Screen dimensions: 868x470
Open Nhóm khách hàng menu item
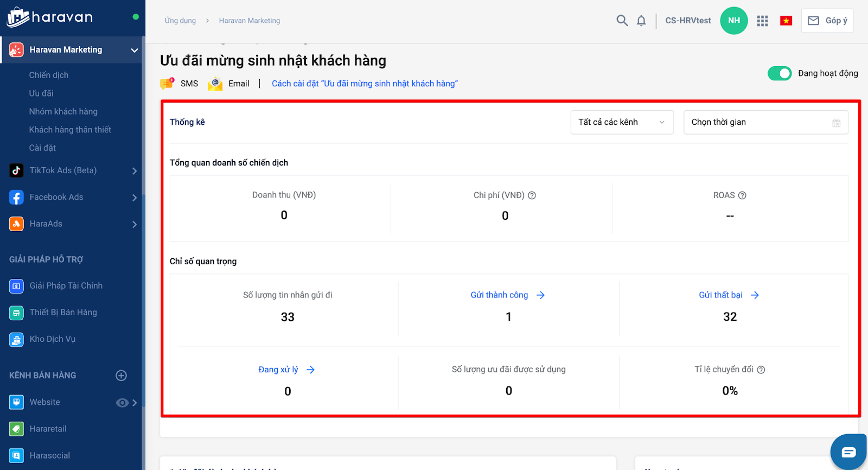(x=63, y=111)
